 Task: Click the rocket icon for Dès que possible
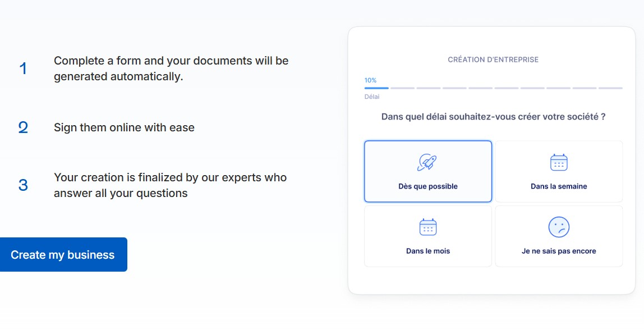[427, 162]
